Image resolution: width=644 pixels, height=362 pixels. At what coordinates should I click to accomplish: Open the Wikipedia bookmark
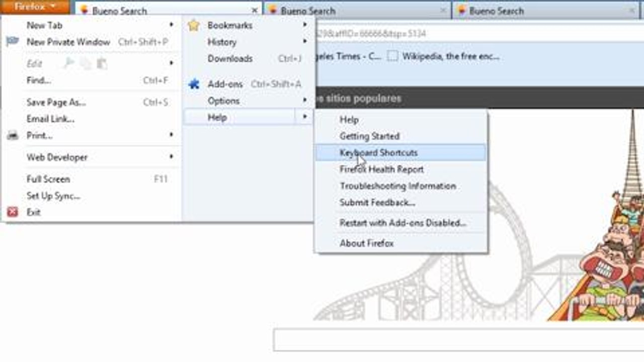coord(443,56)
